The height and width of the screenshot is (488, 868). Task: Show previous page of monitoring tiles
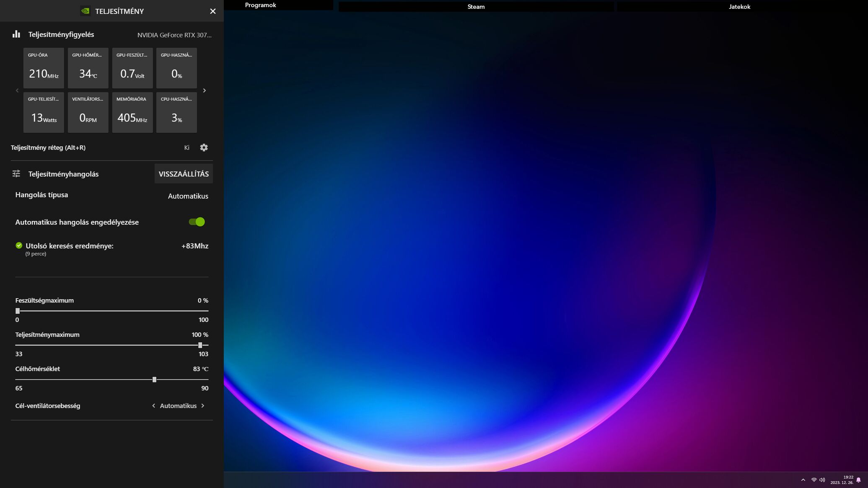pyautogui.click(x=17, y=90)
